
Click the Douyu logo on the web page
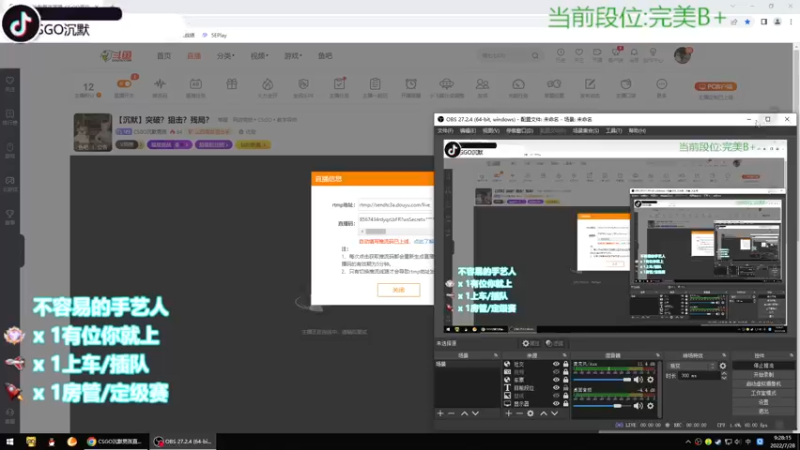(x=117, y=56)
